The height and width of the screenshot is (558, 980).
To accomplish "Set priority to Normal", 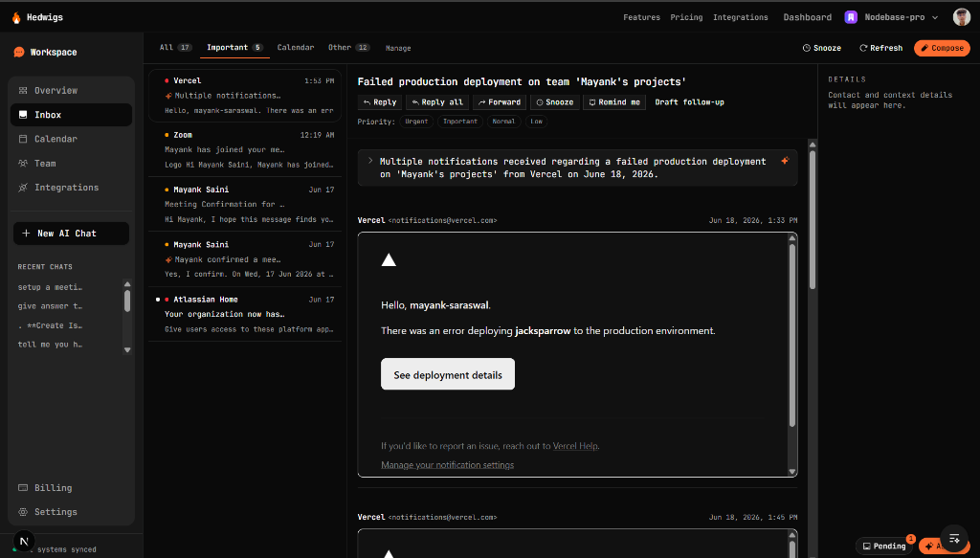I will 503,122.
